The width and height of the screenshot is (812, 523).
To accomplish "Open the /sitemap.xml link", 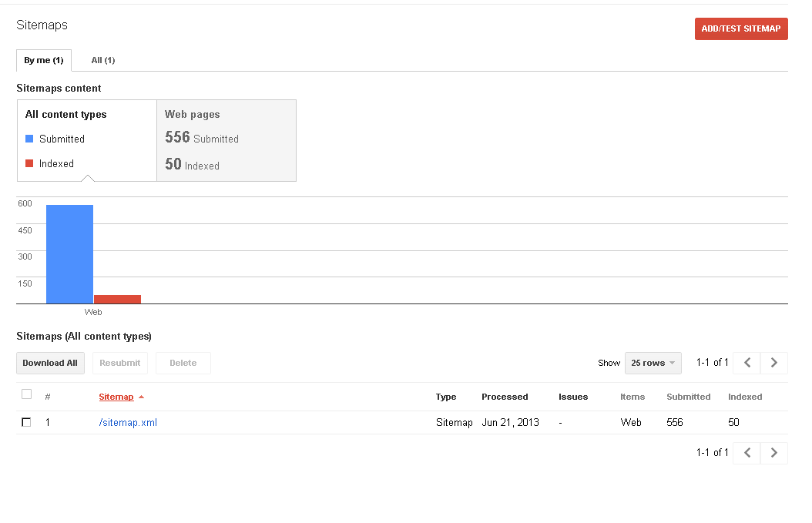I will 128,422.
